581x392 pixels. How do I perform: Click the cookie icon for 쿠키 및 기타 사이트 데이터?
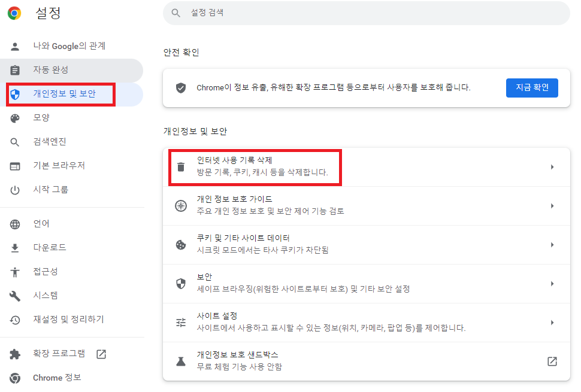[x=181, y=244]
